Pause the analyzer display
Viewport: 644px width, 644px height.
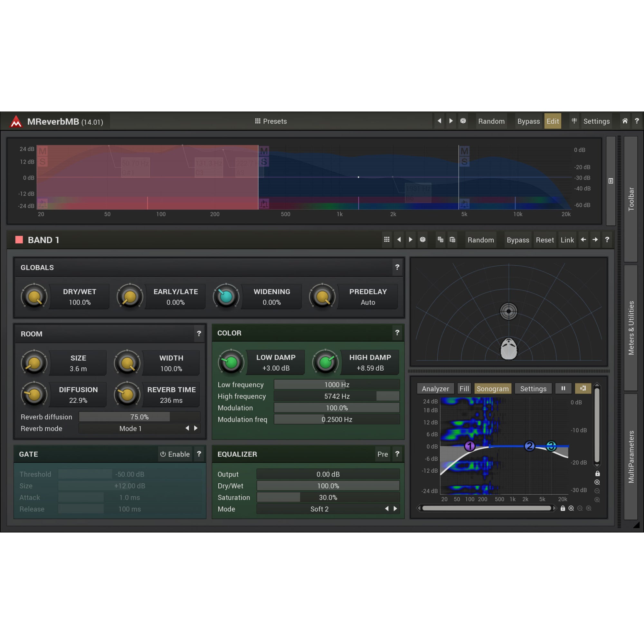pyautogui.click(x=563, y=388)
